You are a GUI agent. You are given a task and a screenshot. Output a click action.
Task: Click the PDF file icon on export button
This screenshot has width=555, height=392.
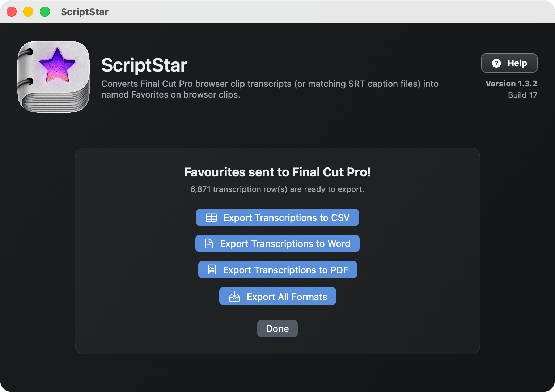click(x=212, y=270)
